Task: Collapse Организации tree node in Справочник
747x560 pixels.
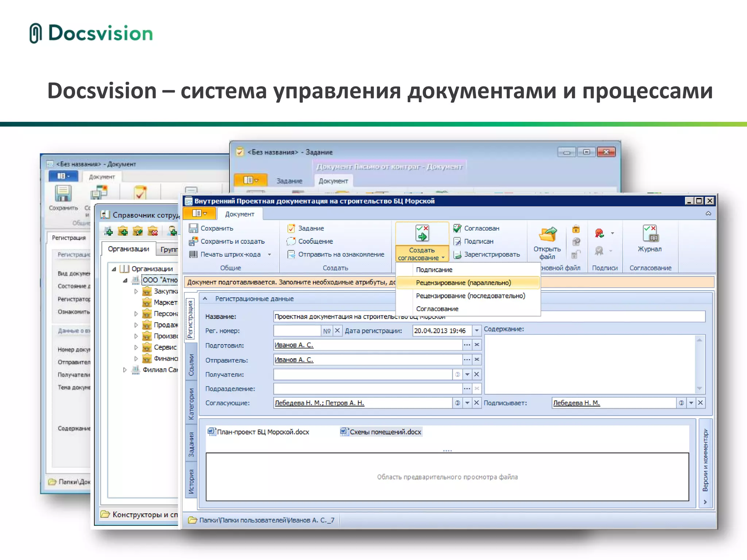Action: point(114,269)
